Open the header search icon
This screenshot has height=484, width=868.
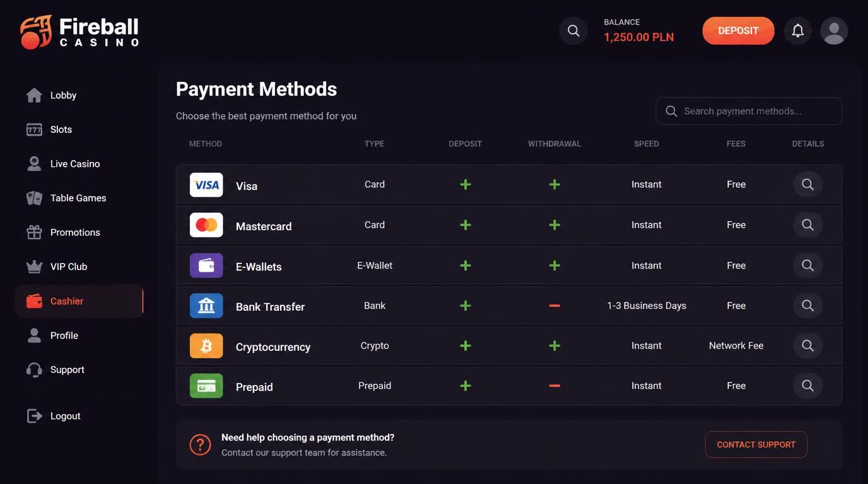tap(573, 30)
